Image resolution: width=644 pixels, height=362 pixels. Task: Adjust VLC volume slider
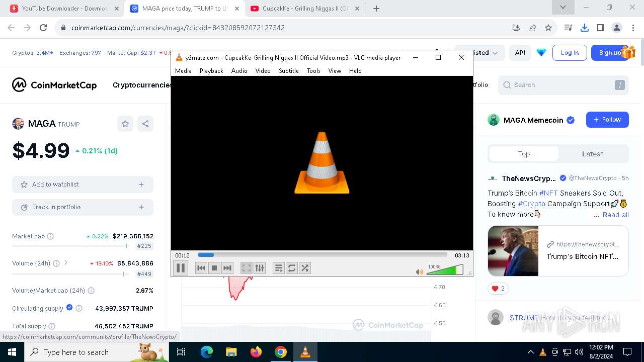click(x=445, y=270)
